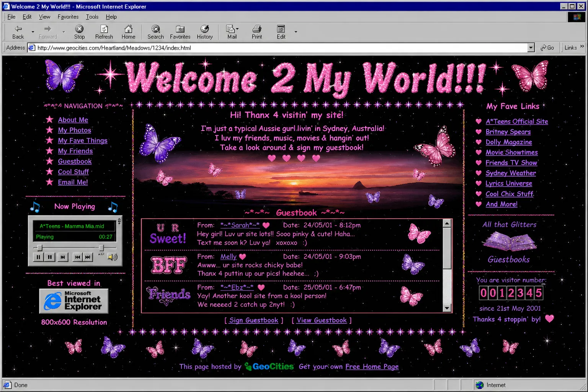Visit the Friends TV Show link
Viewport: 588px width, 392px height.
click(x=511, y=163)
